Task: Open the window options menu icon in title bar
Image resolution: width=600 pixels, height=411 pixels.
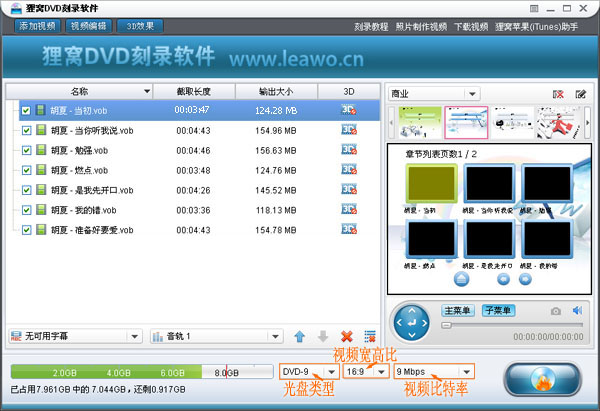Action: 534,8
